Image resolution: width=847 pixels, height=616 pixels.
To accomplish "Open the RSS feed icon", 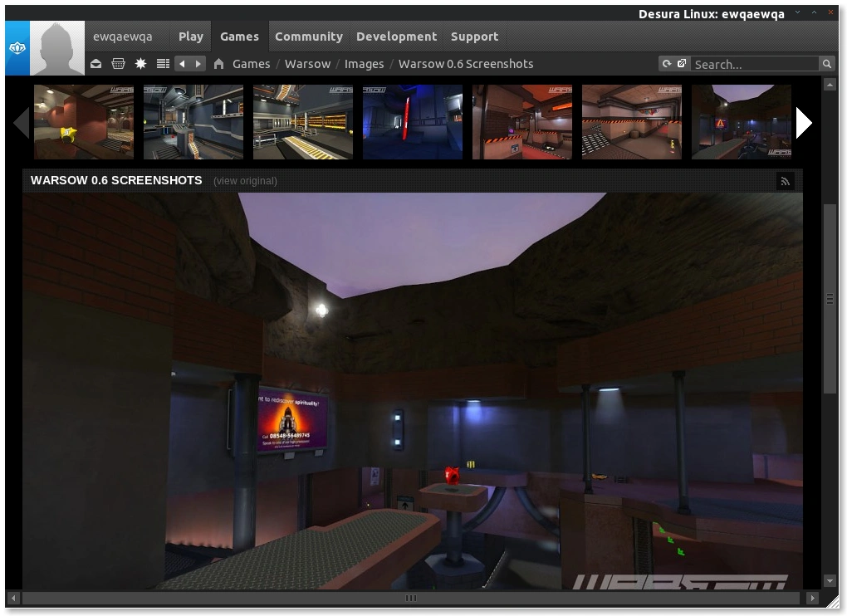I will (786, 182).
